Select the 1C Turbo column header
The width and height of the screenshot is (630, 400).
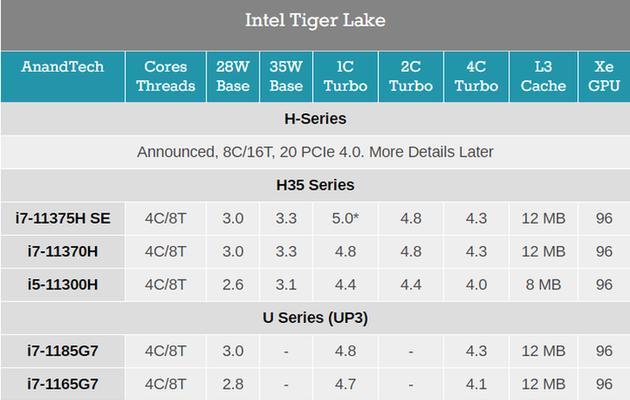(x=345, y=76)
